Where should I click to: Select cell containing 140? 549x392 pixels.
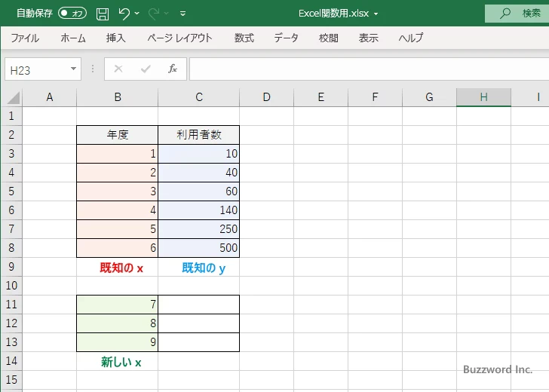coord(199,210)
